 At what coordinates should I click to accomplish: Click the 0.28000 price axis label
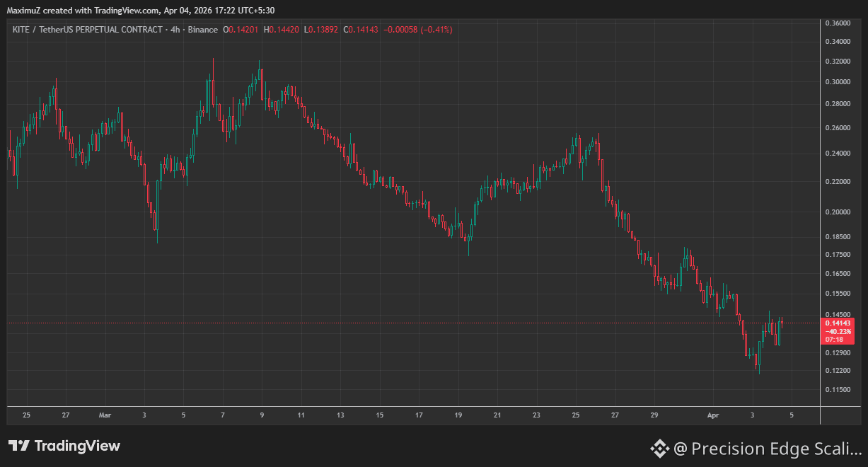(838, 104)
